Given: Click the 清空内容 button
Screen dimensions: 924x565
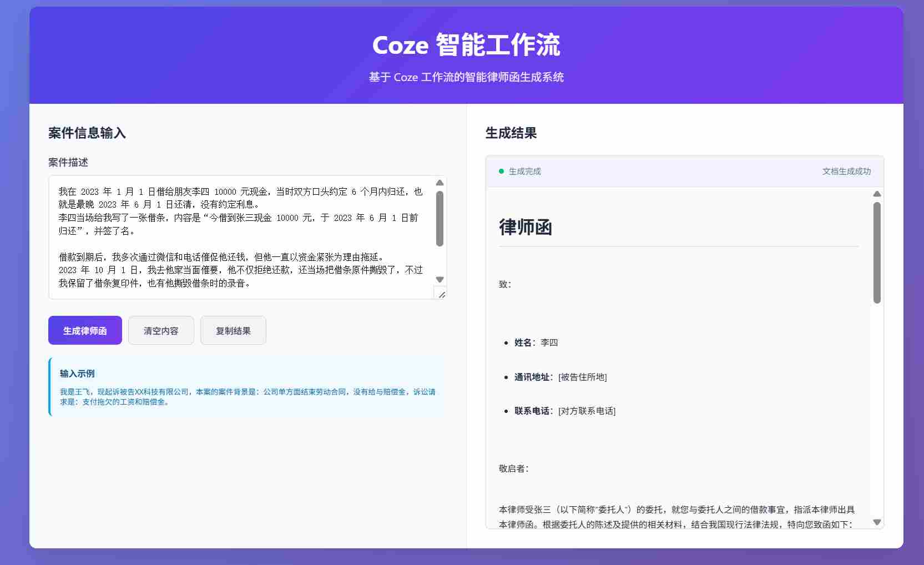Looking at the screenshot, I should (161, 330).
